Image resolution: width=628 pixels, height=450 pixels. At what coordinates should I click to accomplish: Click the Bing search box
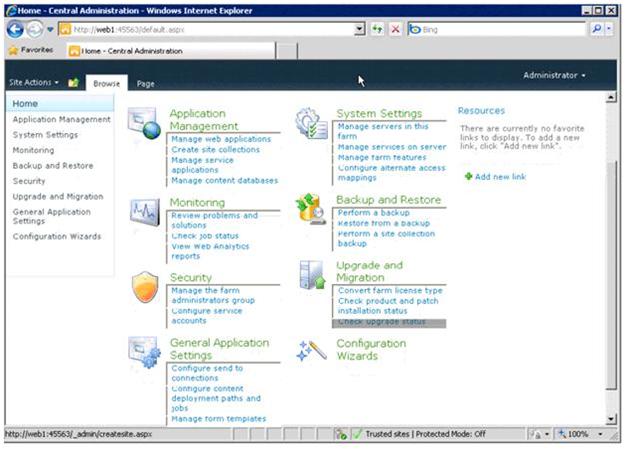pos(497,29)
